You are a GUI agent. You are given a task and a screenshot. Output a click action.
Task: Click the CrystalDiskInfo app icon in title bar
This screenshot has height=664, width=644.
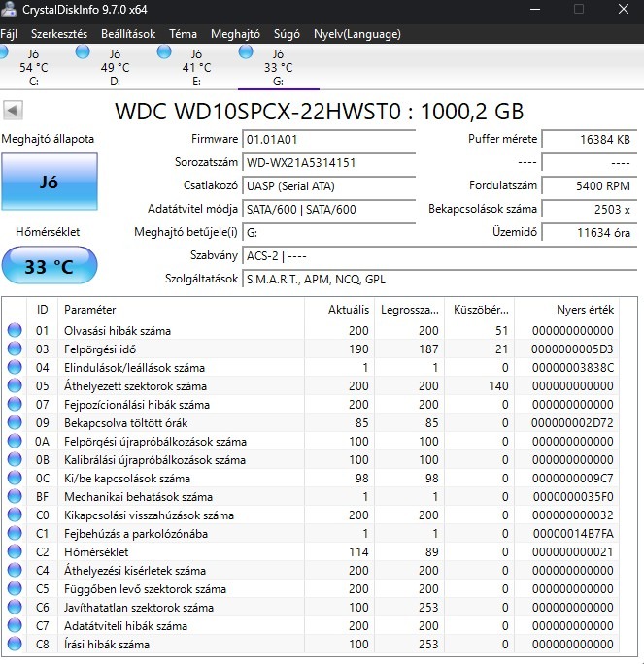pyautogui.click(x=8, y=9)
